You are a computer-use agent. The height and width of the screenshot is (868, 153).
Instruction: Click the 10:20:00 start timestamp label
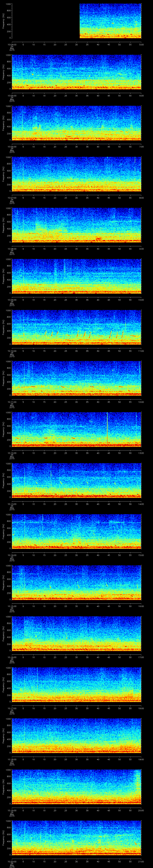coord(12,861)
